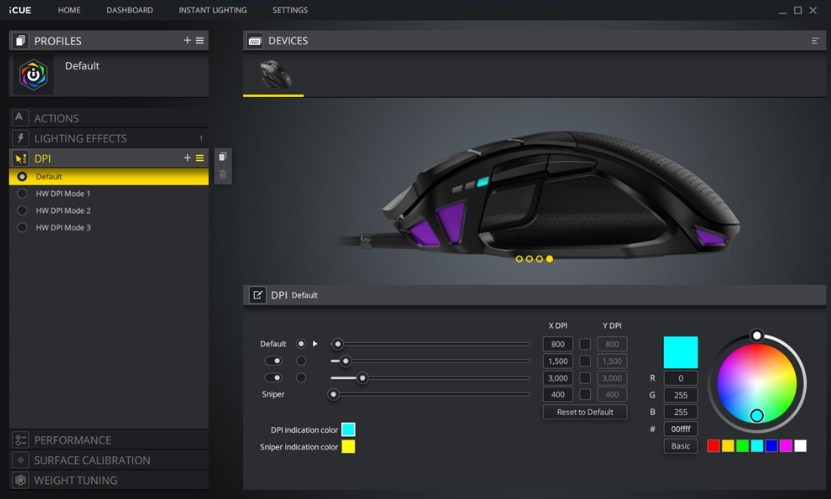Image resolution: width=831 pixels, height=499 pixels.
Task: Click the 3,000 DPI slider handle
Action: (x=363, y=378)
